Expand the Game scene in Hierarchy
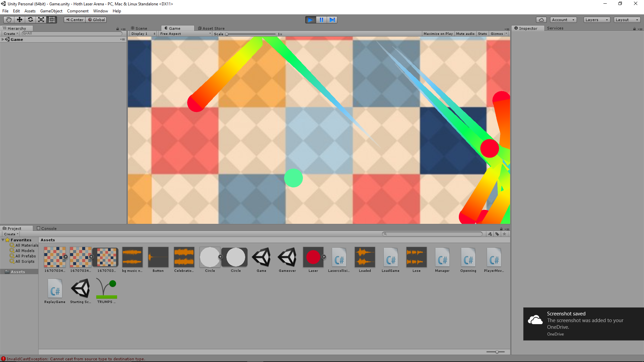The height and width of the screenshot is (362, 644). click(x=3, y=40)
